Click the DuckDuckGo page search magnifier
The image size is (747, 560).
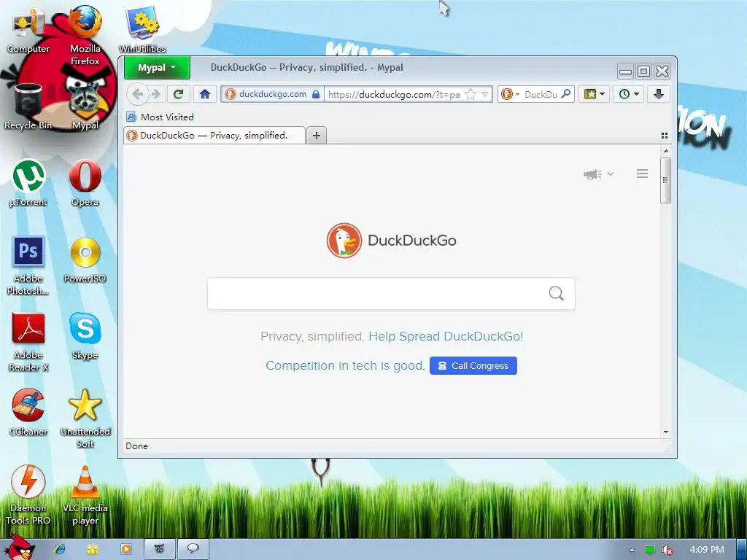point(556,293)
